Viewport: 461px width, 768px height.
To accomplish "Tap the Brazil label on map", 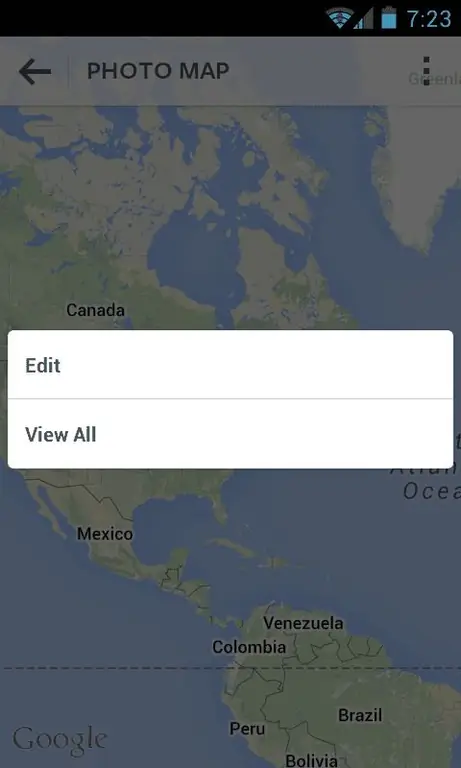I will tap(360, 715).
